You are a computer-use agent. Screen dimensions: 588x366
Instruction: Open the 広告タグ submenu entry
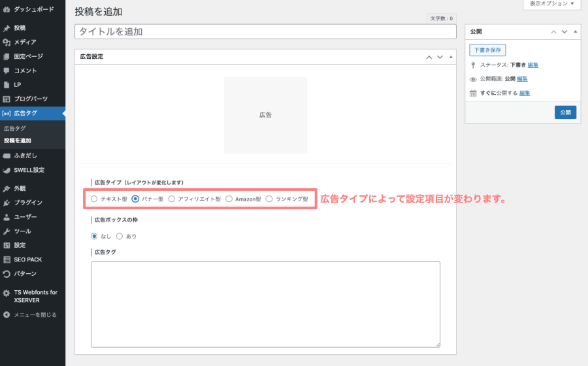(x=15, y=129)
